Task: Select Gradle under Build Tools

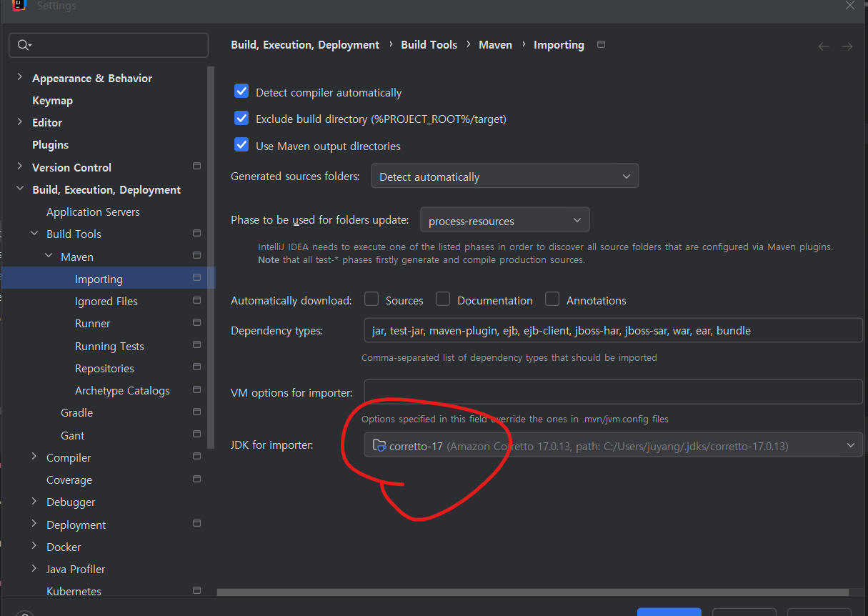Action: point(76,413)
